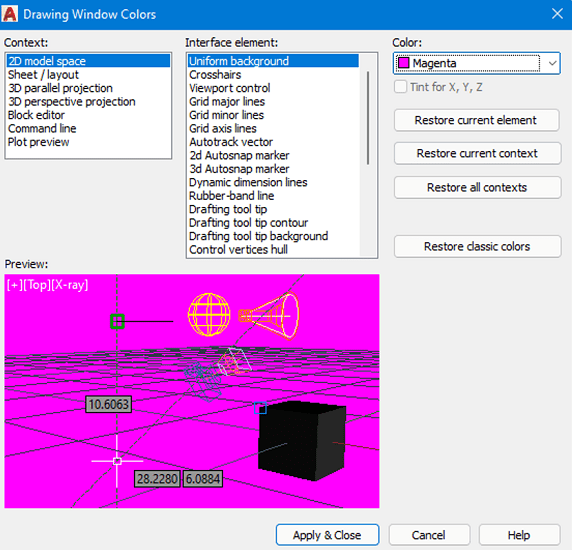Screen dimensions: 572x550
Task: Click the magenta color swatch in Color box
Action: coord(403,63)
